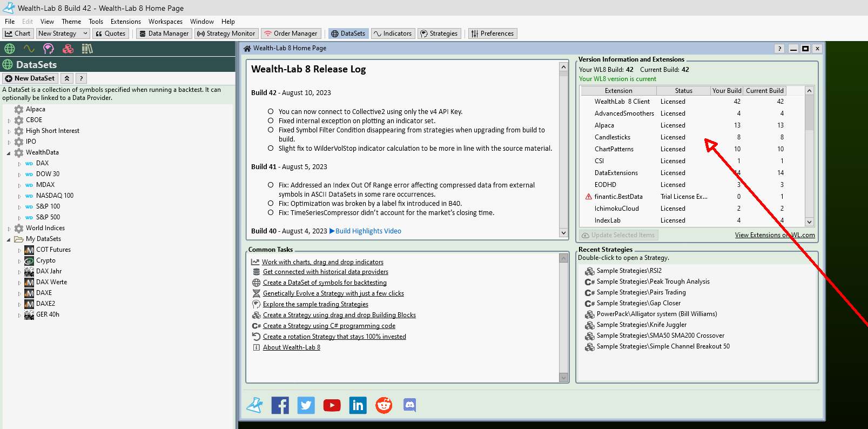Open Facebook social icon
The image size is (868, 429).
coord(280,405)
